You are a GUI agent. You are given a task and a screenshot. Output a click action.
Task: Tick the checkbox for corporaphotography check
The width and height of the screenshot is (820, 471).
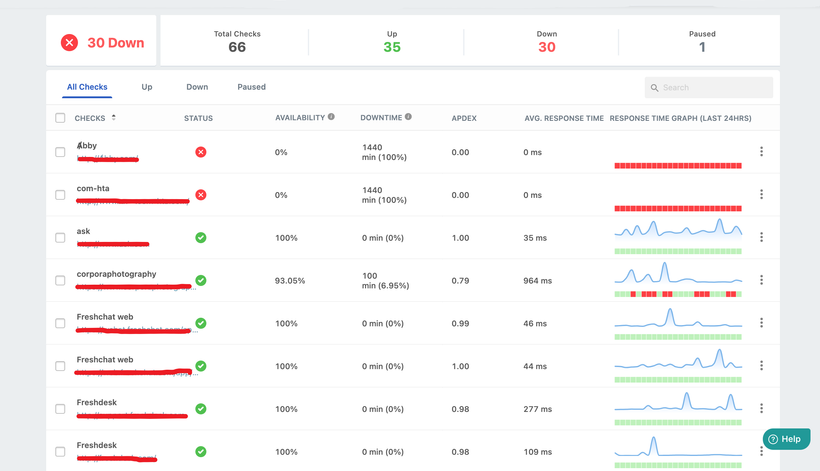pyautogui.click(x=60, y=281)
